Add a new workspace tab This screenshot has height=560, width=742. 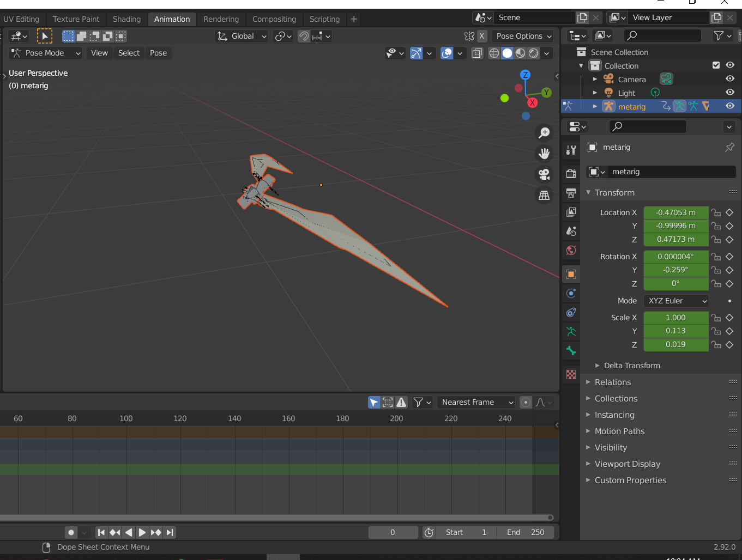(x=354, y=19)
